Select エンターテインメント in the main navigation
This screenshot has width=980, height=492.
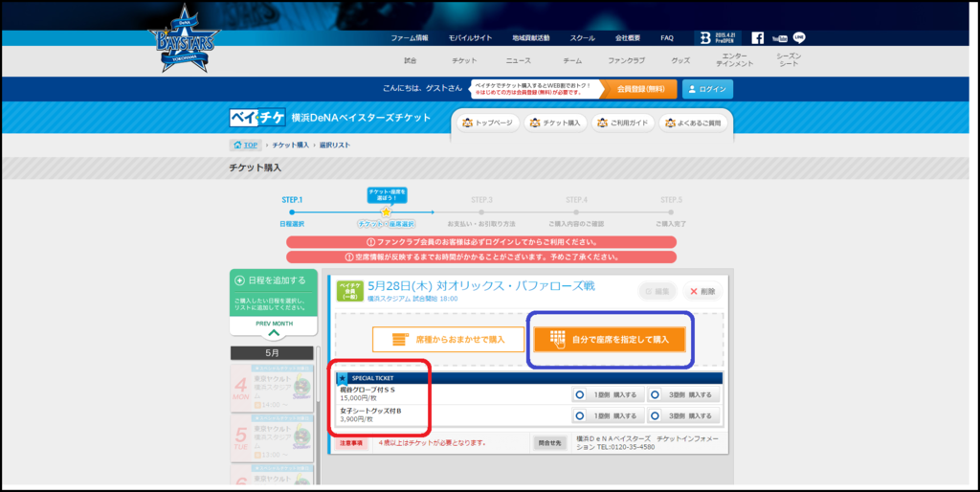pos(734,60)
